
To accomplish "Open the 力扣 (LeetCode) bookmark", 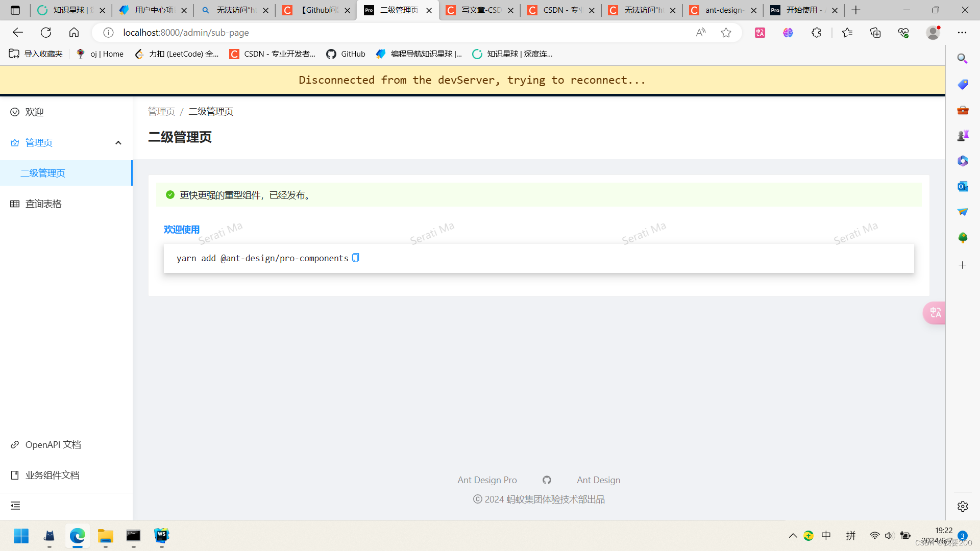I will coord(177,54).
